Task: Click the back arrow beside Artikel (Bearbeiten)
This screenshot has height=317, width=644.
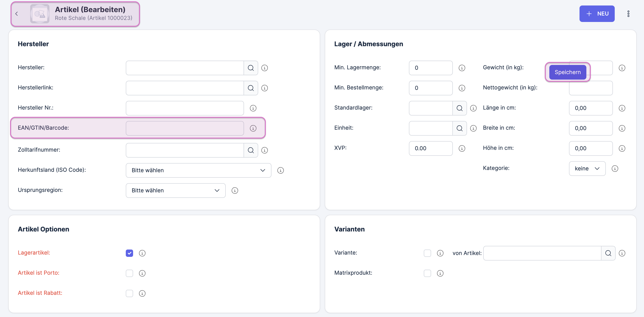Action: (16, 14)
